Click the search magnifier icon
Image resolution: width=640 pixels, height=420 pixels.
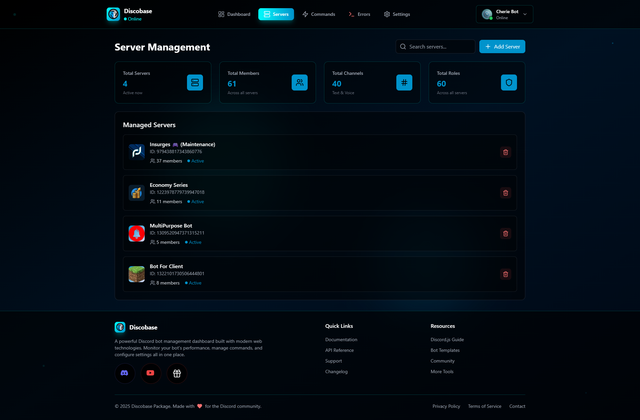point(403,47)
